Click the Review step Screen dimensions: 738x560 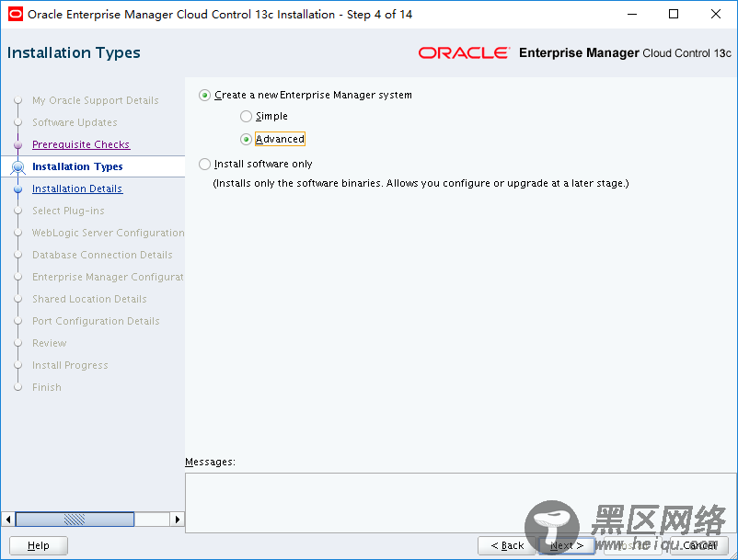(50, 343)
